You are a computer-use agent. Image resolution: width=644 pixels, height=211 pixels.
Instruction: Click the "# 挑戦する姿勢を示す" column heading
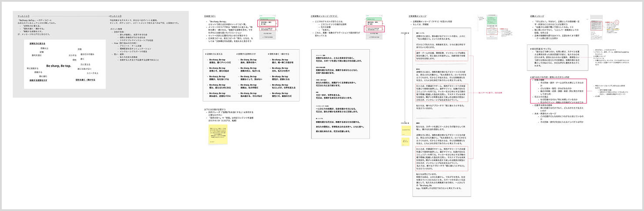tap(245, 53)
